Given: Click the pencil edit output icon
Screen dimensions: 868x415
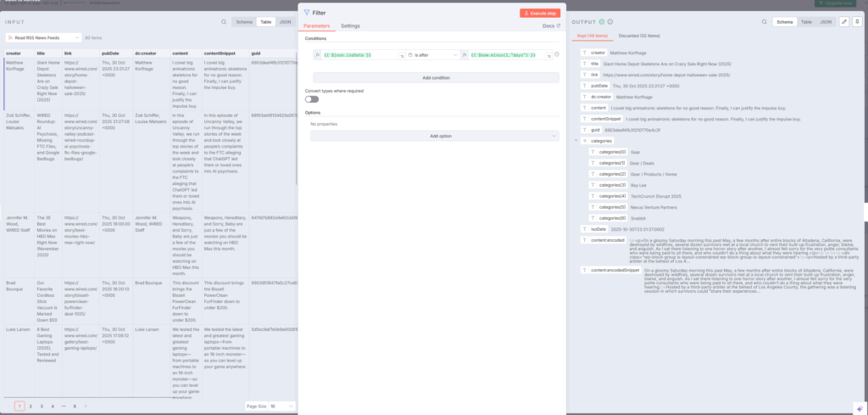Looking at the screenshot, I should click(x=844, y=21).
